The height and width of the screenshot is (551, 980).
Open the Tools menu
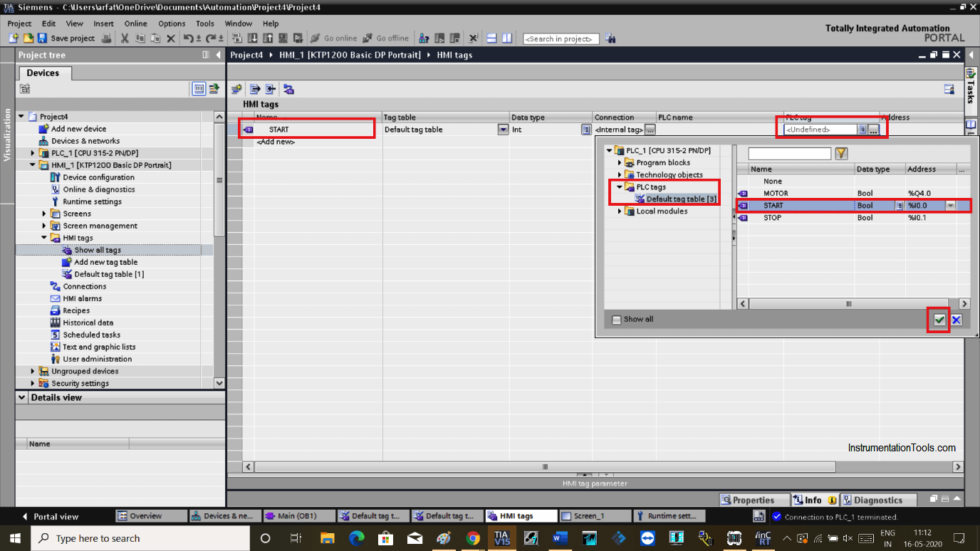point(205,23)
